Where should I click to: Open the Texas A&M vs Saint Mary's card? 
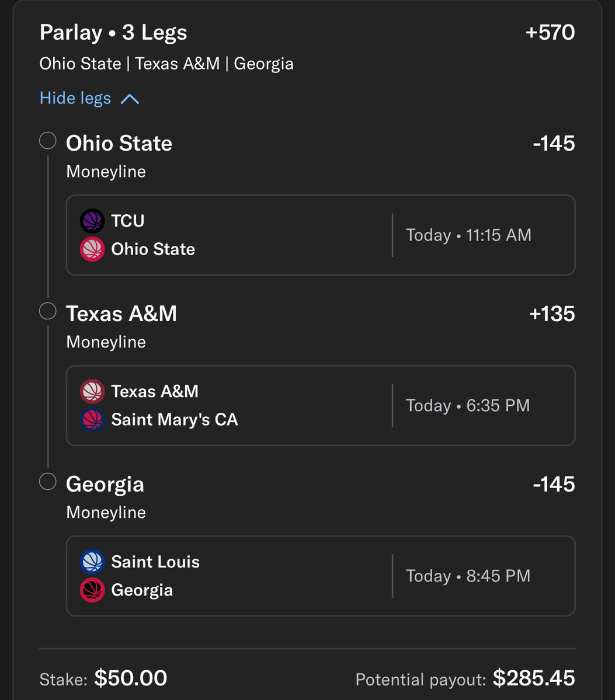click(x=320, y=405)
